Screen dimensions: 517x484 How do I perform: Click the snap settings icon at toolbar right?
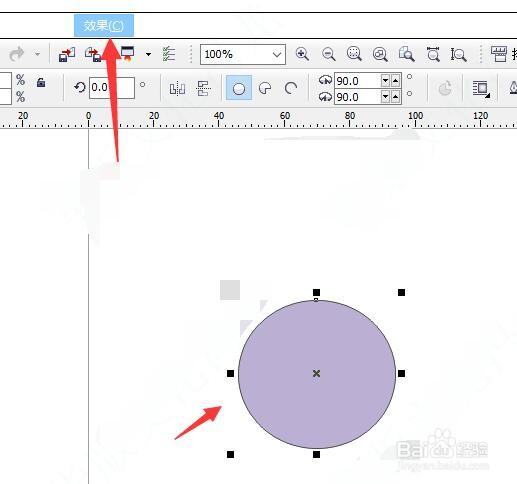[x=499, y=54]
